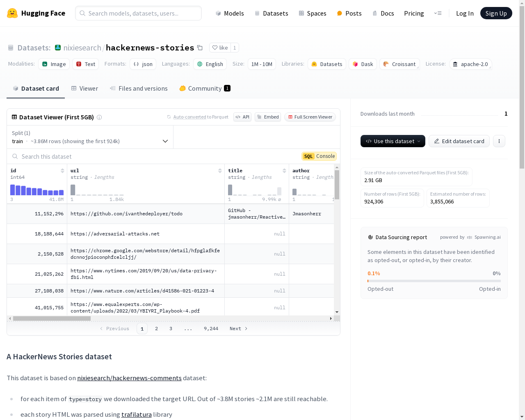Switch to the Dataset card tab
The width and height of the screenshot is (525, 420).
point(36,89)
